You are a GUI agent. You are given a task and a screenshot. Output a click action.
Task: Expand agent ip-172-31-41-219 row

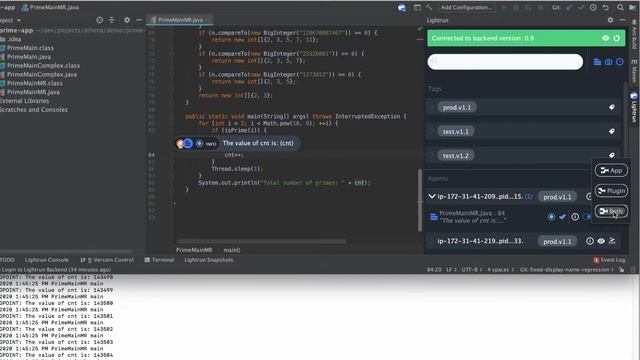(431, 241)
